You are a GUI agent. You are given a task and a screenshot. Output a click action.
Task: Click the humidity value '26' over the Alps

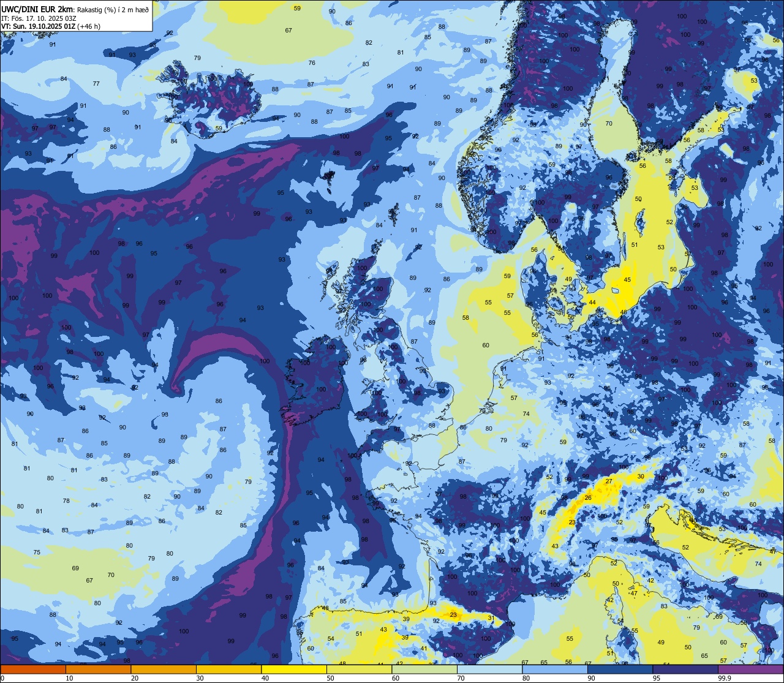click(588, 498)
